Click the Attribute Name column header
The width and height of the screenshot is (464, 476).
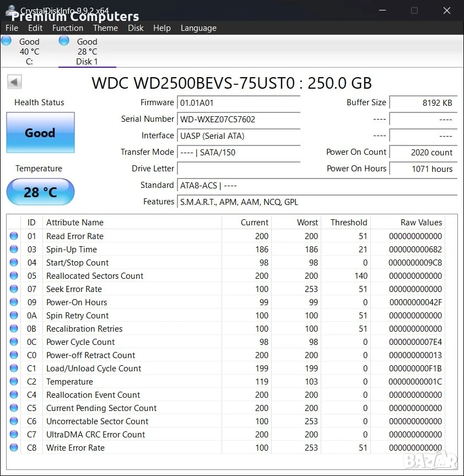132,222
